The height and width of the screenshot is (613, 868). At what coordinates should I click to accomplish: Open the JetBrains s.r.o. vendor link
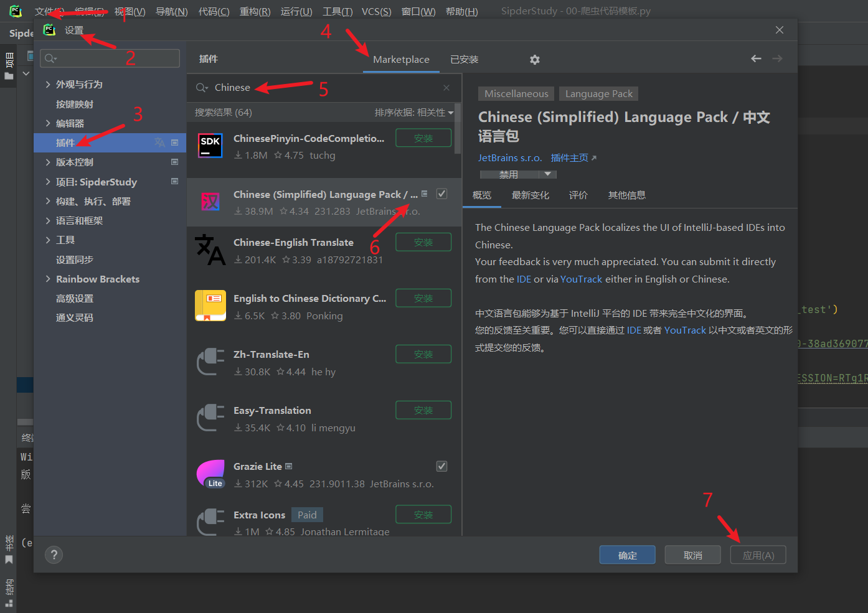tap(510, 157)
